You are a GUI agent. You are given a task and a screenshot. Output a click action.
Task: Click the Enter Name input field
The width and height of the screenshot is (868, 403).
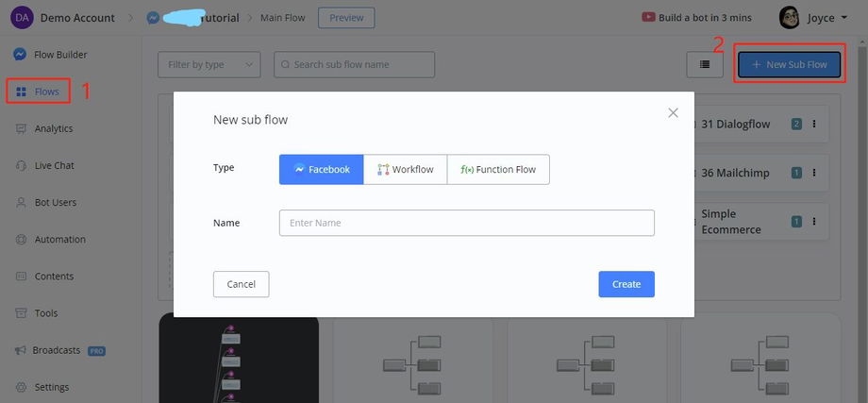(467, 223)
